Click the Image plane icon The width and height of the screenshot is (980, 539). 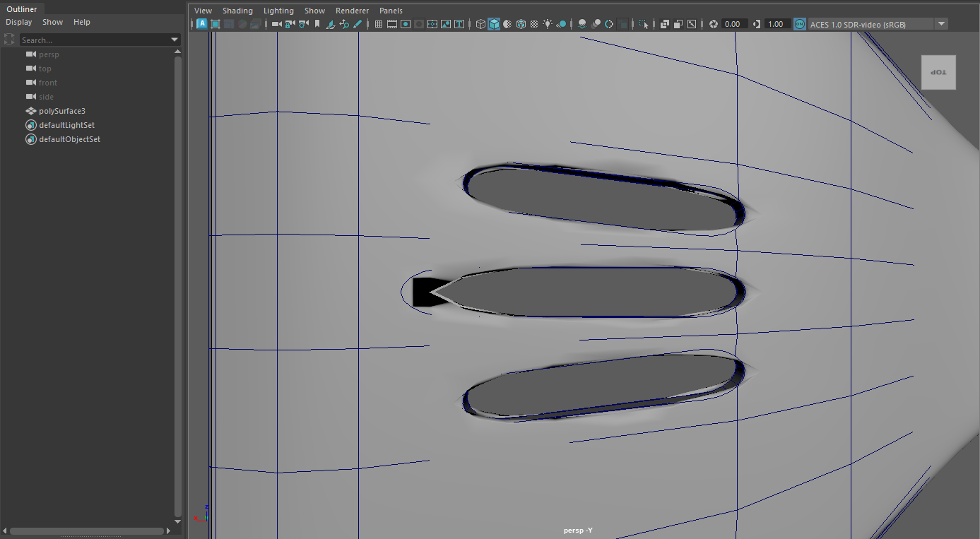click(x=331, y=24)
